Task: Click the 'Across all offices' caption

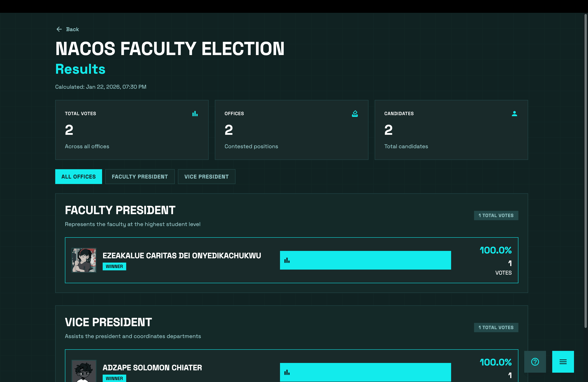Action: [x=87, y=146]
